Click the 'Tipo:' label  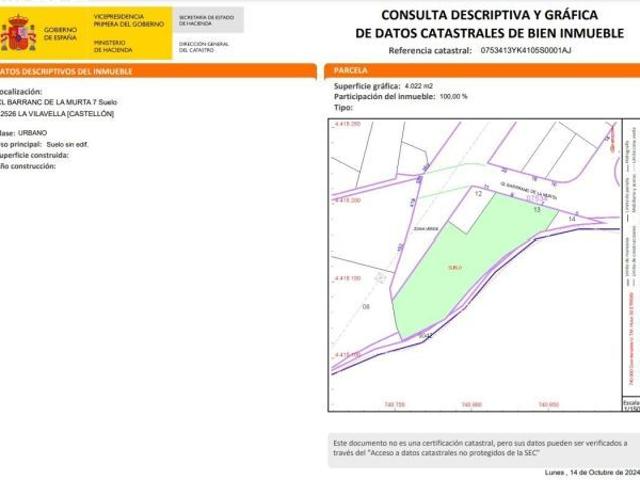(x=343, y=108)
